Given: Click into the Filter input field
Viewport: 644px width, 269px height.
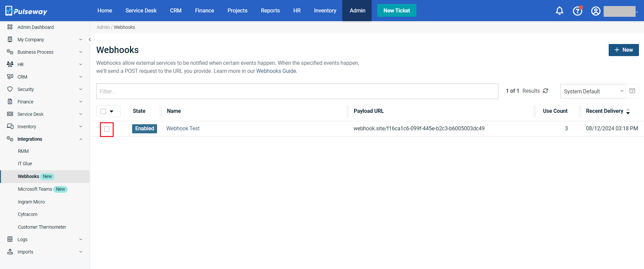Looking at the screenshot, I should 297,91.
